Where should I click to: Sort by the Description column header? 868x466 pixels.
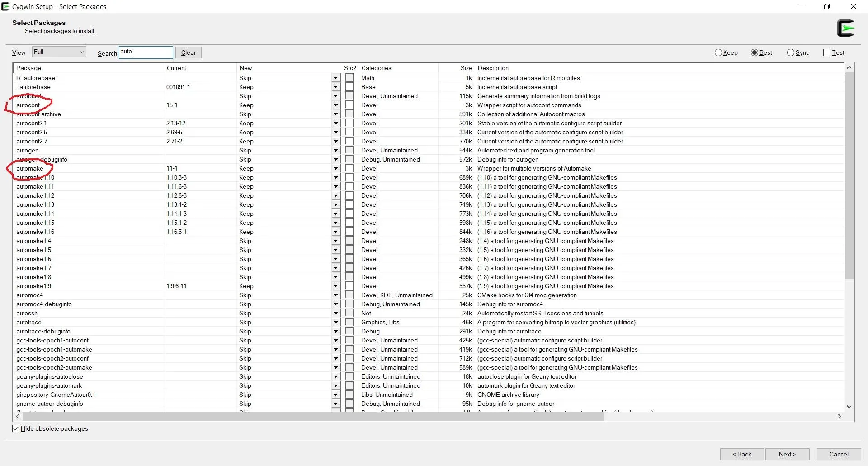click(659, 68)
